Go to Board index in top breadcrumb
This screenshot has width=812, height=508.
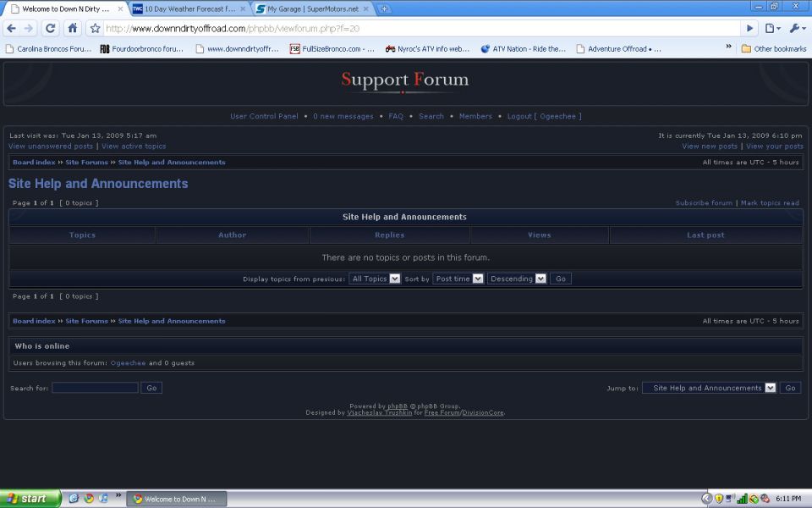[34, 163]
